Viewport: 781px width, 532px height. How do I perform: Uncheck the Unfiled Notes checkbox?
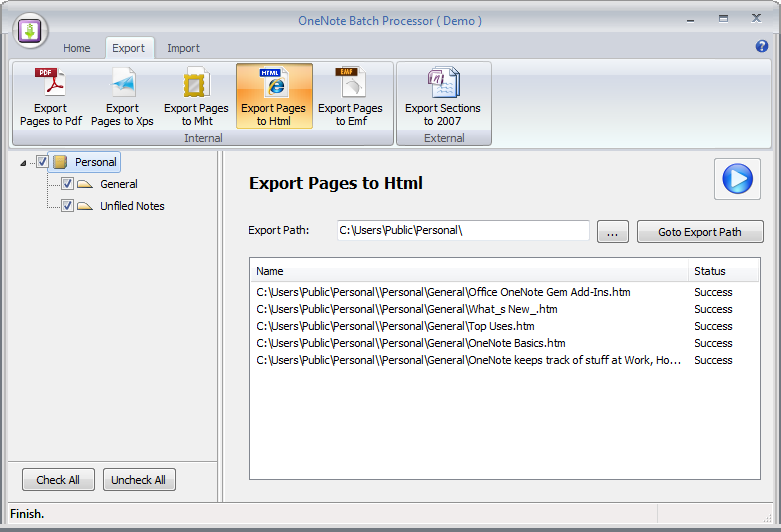pyautogui.click(x=67, y=206)
